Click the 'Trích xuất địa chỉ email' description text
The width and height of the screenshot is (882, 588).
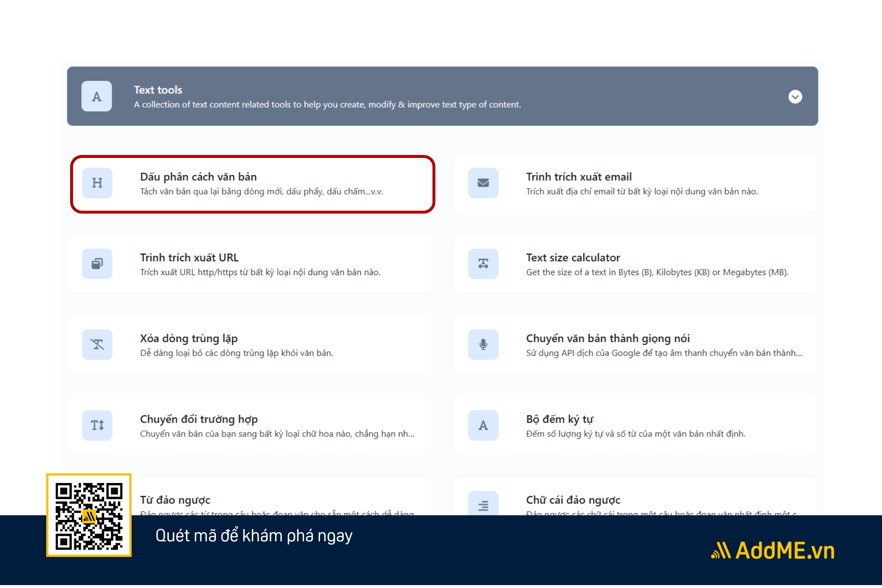(x=642, y=192)
